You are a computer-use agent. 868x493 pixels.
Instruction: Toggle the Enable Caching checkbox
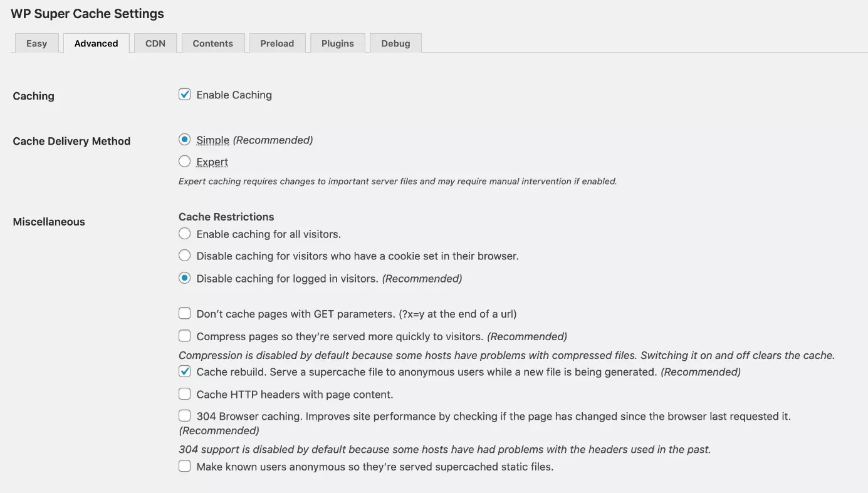coord(184,95)
